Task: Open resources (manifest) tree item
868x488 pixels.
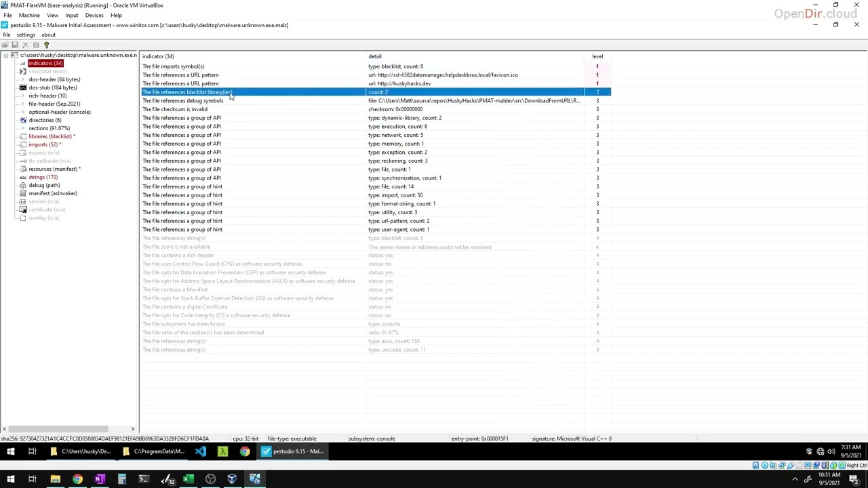Action: 54,169
